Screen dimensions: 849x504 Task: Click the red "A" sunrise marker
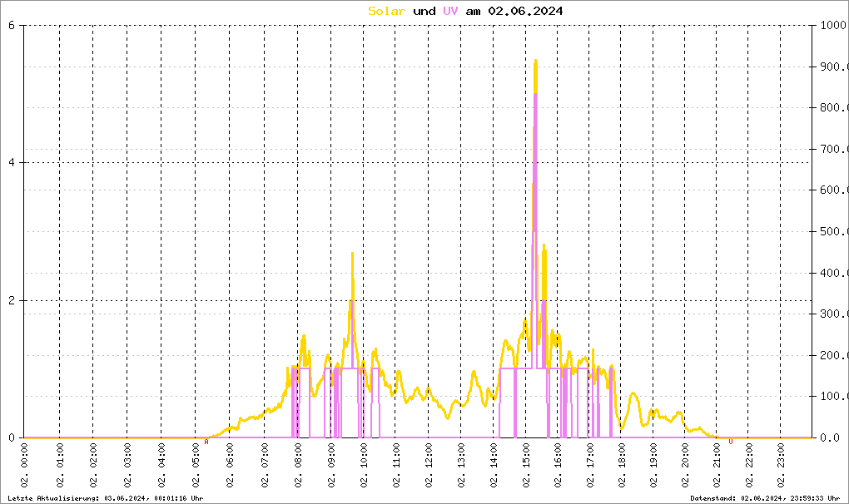(x=206, y=442)
